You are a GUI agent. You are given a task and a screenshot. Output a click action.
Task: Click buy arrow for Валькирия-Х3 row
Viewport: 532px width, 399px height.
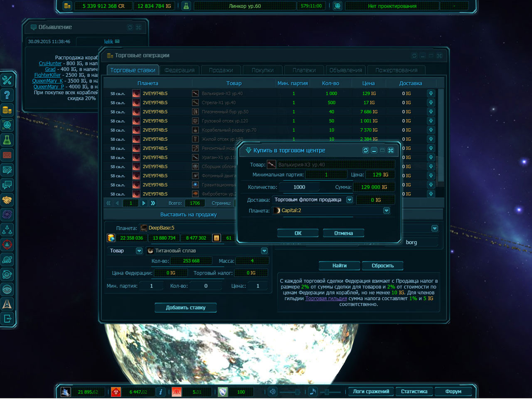point(431,93)
